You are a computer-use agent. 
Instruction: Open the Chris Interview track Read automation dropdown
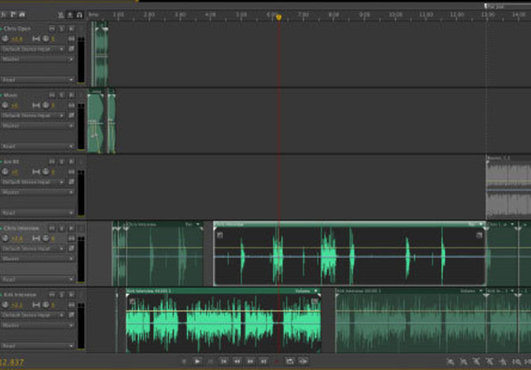click(37, 279)
